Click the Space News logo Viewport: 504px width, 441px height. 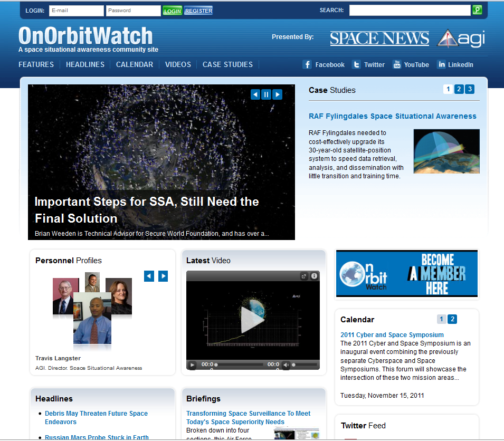(379, 38)
